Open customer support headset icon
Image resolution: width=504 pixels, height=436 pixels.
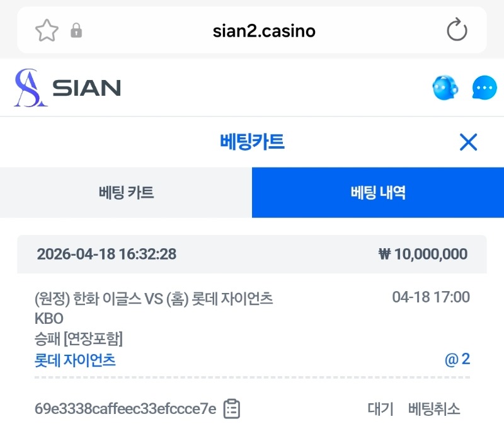pyautogui.click(x=445, y=88)
